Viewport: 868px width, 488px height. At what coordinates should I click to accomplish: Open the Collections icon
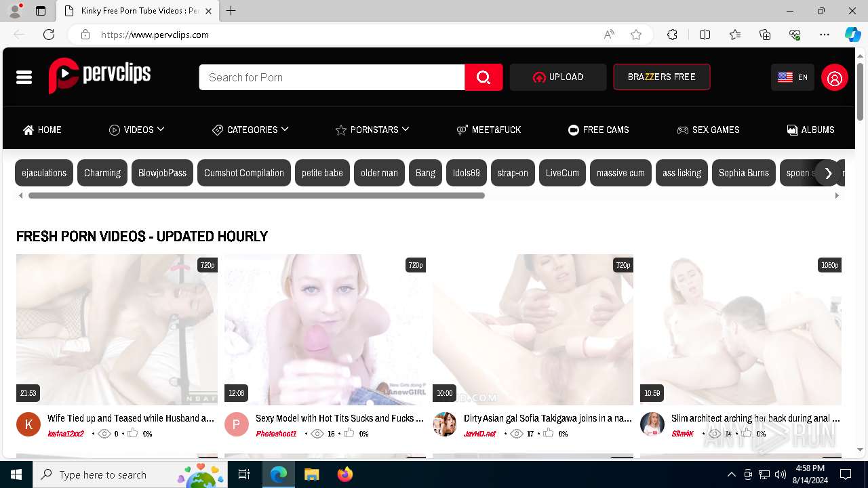tap(765, 35)
